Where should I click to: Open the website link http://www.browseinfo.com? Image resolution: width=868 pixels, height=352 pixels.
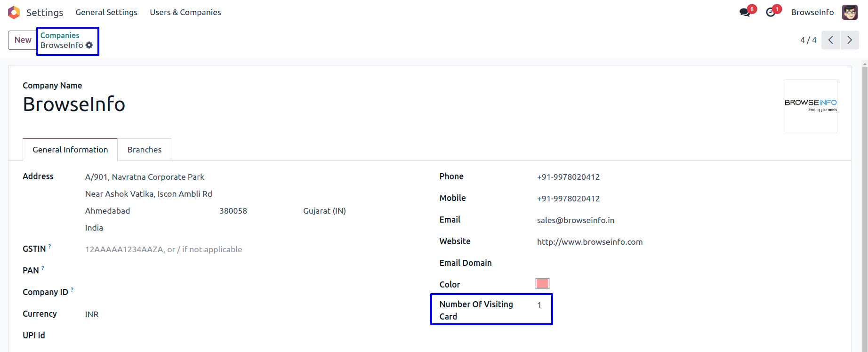coord(590,242)
